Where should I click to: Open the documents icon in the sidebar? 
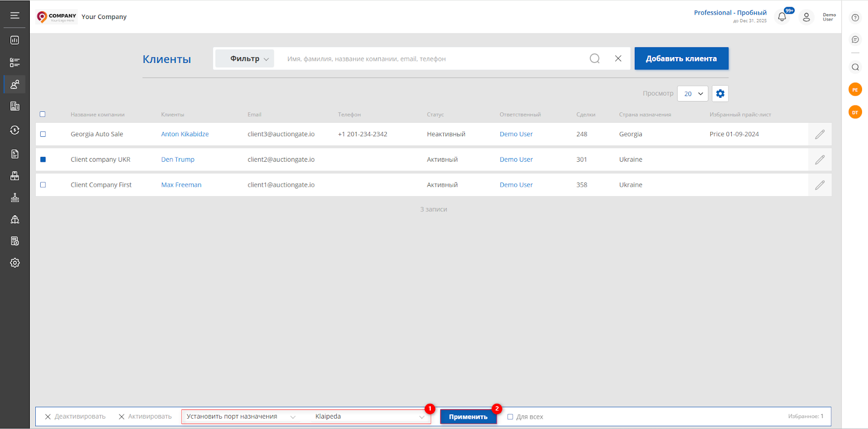15,154
